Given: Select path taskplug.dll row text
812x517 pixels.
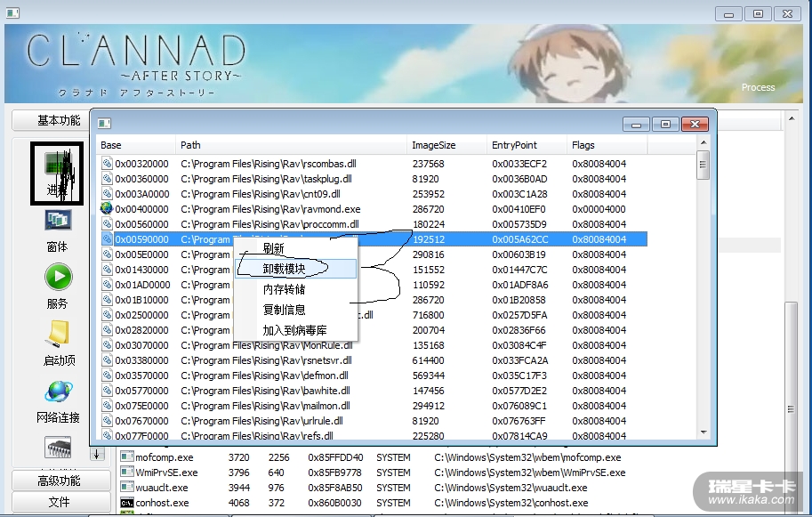Looking at the screenshot, I should pos(266,179).
